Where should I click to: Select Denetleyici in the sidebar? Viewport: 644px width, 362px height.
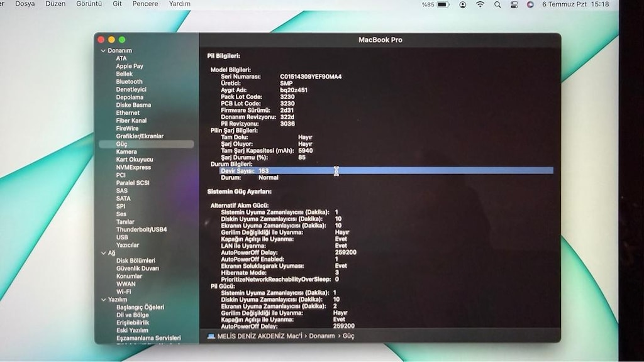pyautogui.click(x=131, y=89)
